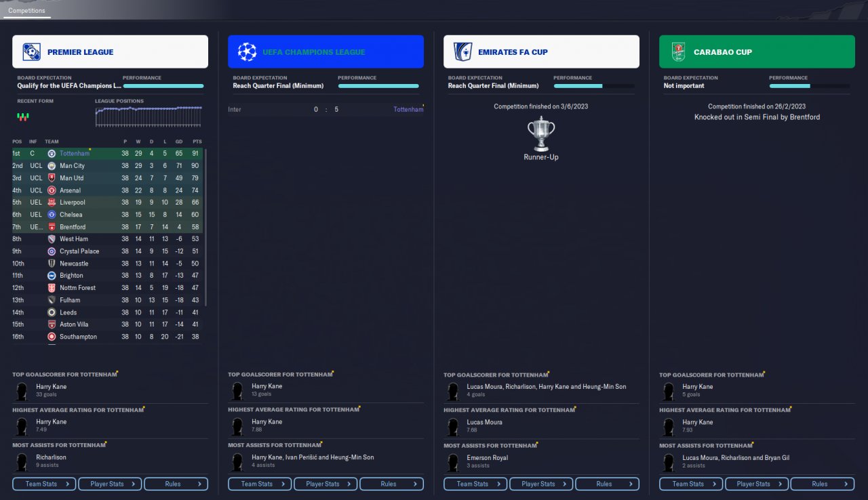Open Arsenal team link in table
This screenshot has width=868, height=500.
[x=70, y=190]
